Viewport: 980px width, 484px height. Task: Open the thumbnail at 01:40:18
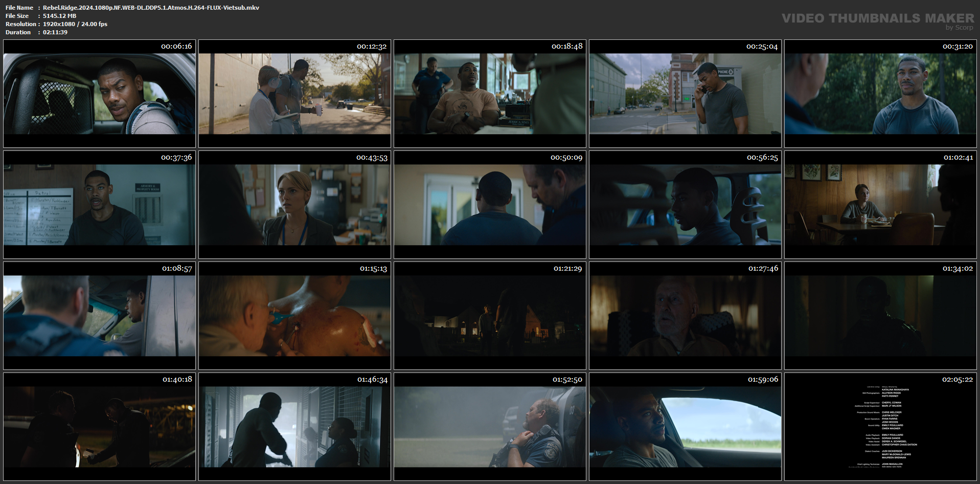(99, 427)
